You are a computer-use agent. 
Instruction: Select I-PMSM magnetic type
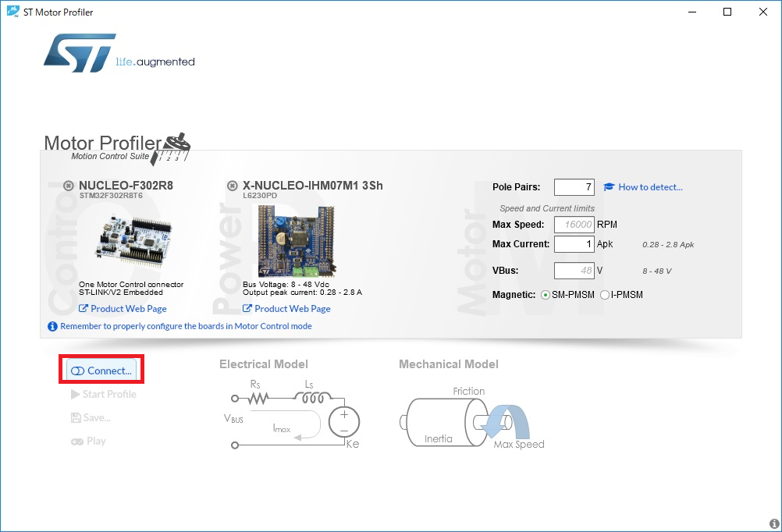(605, 295)
